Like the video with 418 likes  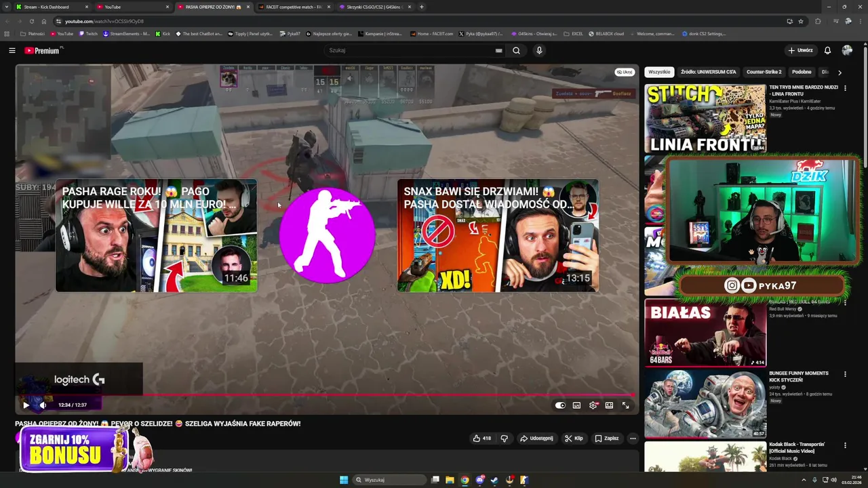click(482, 439)
